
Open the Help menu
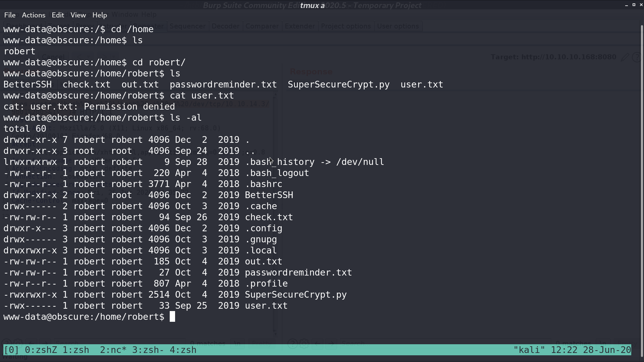100,15
